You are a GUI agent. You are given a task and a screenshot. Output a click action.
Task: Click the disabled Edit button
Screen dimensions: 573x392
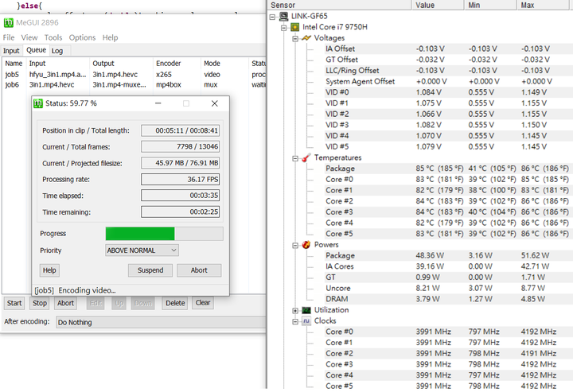[x=95, y=303]
